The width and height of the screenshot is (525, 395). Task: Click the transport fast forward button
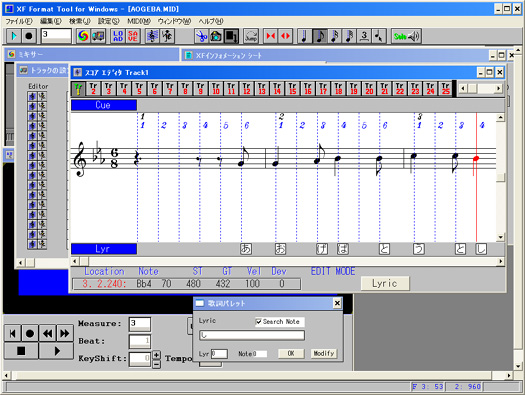(65, 333)
